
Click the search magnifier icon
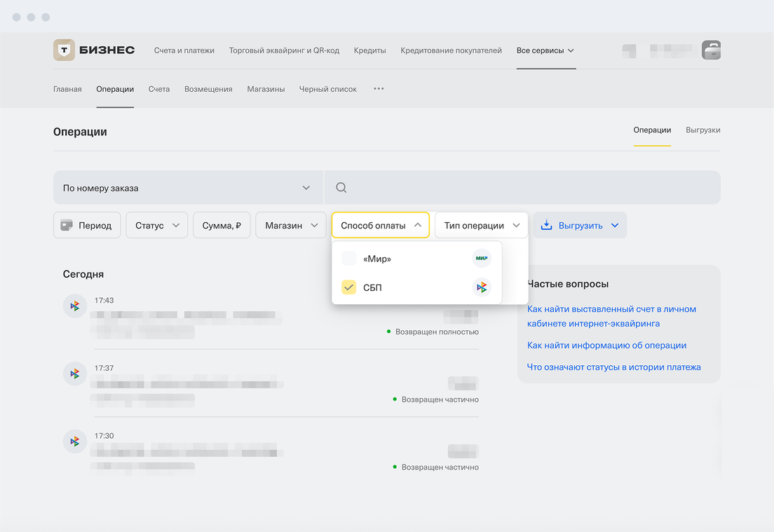point(341,188)
